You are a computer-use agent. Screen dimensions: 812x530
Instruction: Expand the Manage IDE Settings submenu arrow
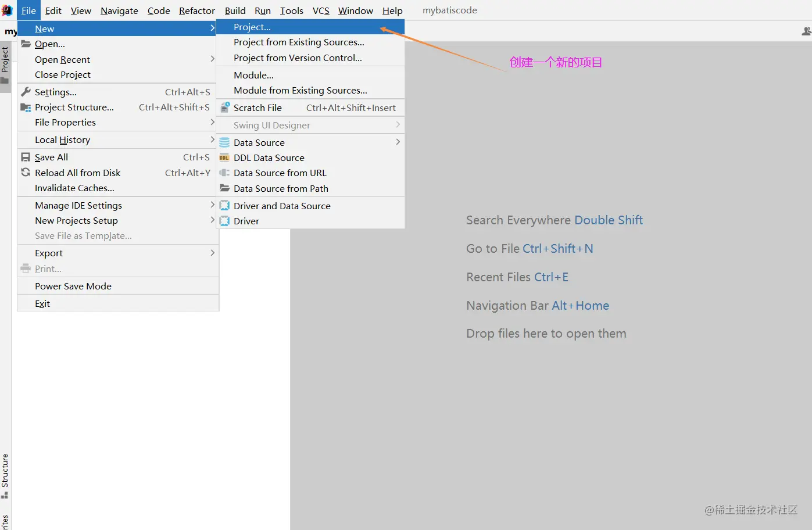(x=212, y=205)
